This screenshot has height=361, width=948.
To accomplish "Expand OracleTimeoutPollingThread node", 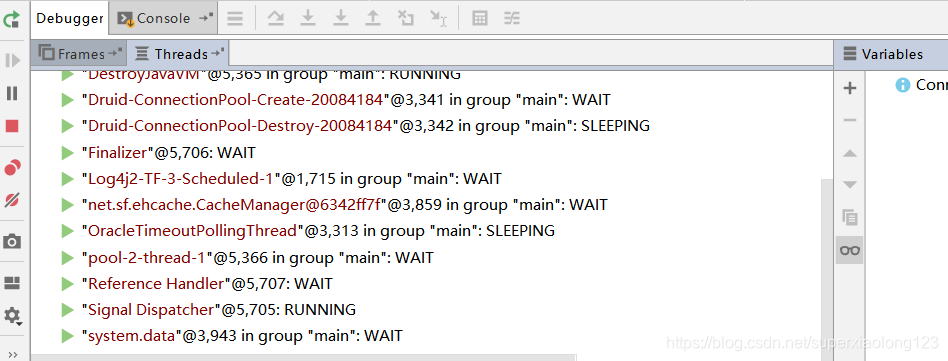I will click(x=68, y=231).
